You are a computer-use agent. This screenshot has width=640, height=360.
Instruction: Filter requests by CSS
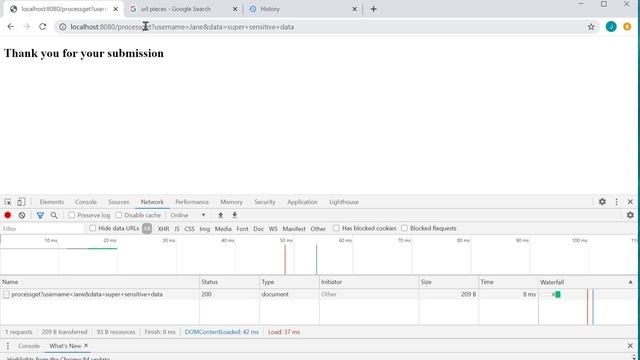click(189, 229)
